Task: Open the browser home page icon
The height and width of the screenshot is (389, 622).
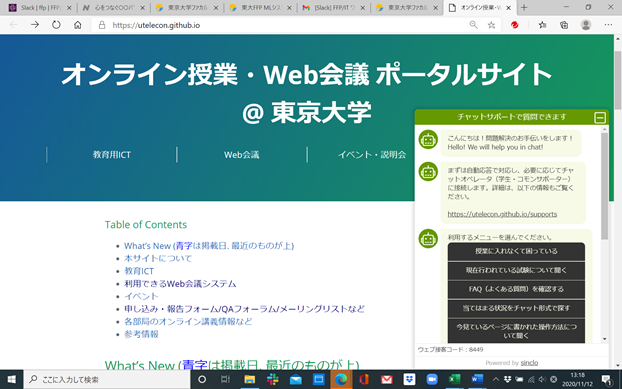Action: (78, 25)
